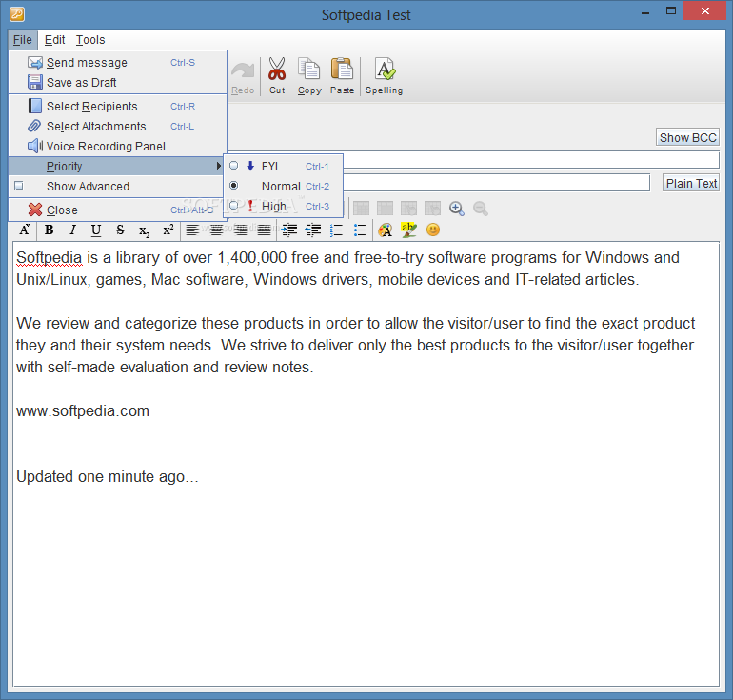The height and width of the screenshot is (700, 733).
Task: Insert a smiley emoticon
Action: [433, 230]
